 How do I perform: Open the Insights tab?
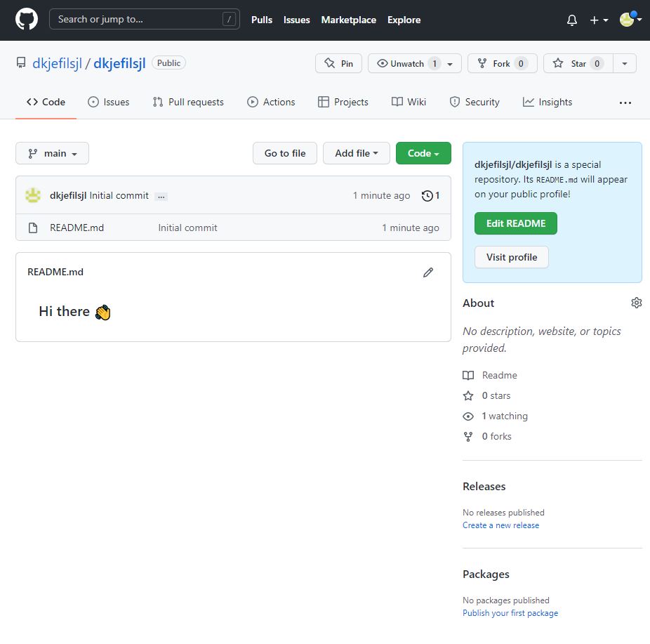548,102
